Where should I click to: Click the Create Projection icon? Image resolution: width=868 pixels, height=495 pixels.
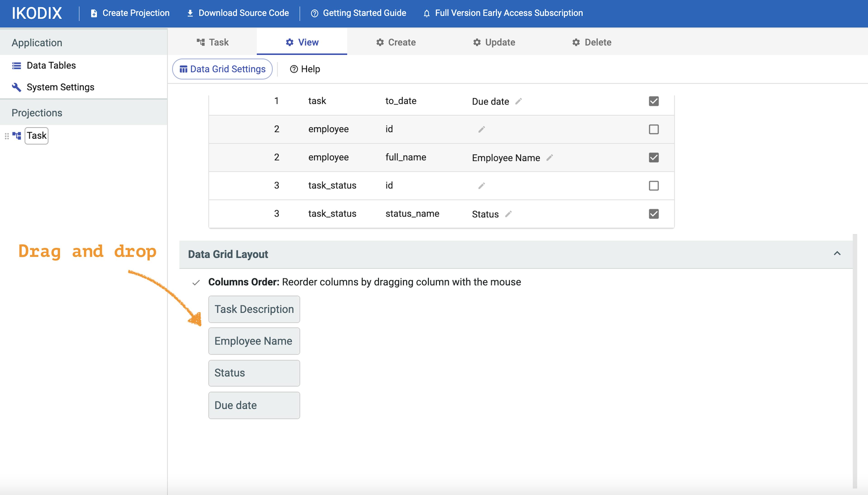pos(93,12)
